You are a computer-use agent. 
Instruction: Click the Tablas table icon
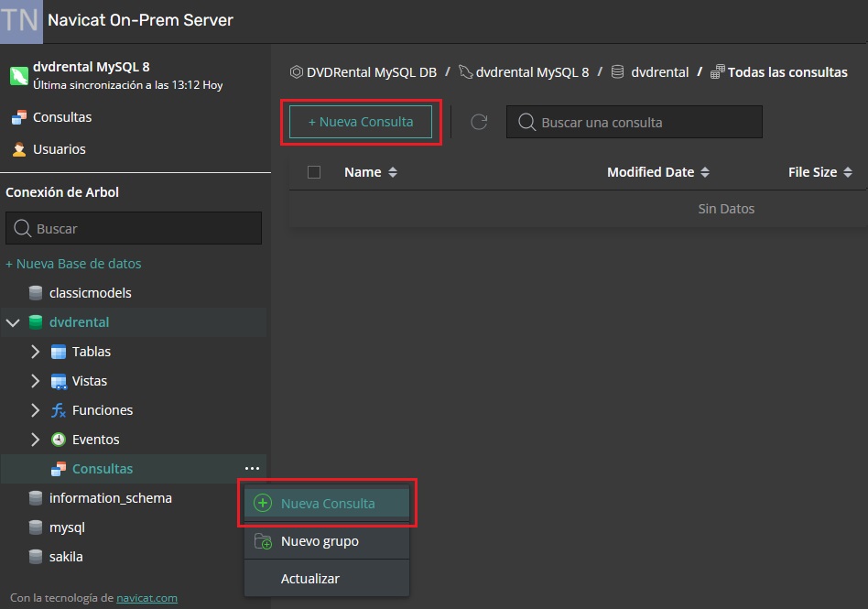(58, 352)
